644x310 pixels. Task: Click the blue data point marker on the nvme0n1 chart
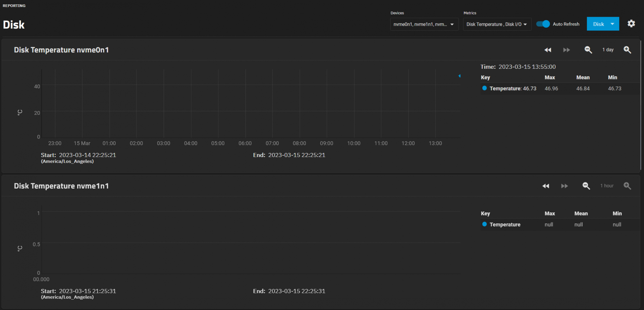coord(460,76)
